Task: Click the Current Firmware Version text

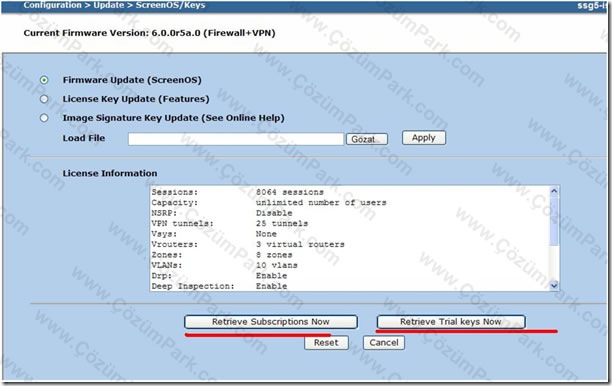Action: click(x=149, y=33)
